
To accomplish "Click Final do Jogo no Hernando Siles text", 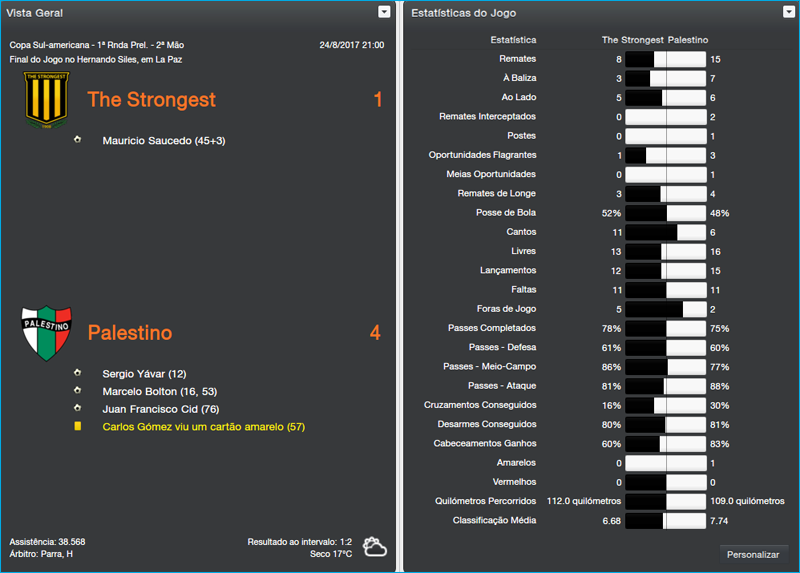I will (95, 60).
